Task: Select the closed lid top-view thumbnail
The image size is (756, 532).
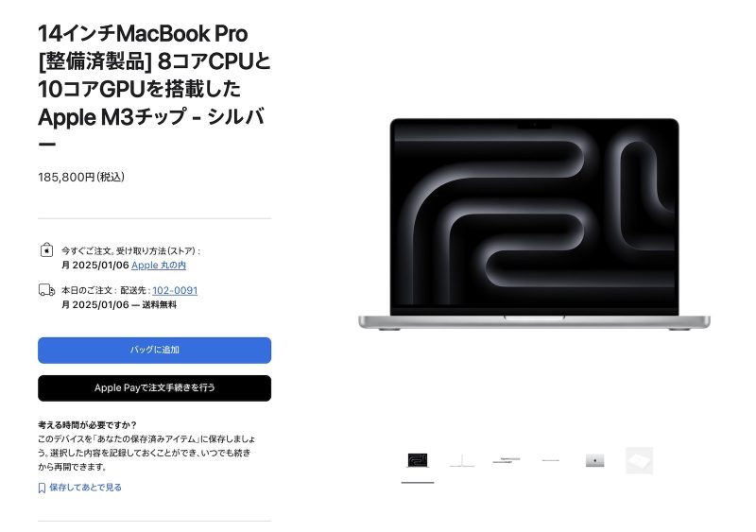Action: point(595,460)
